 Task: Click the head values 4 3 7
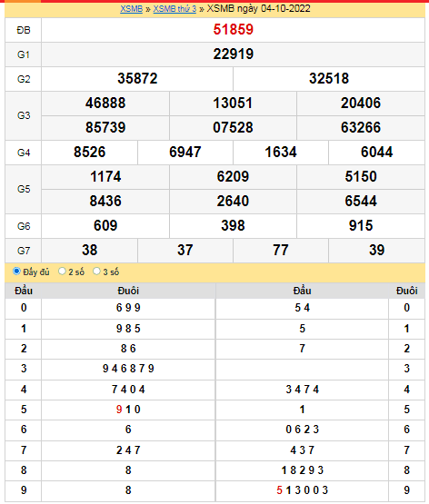[302, 450]
